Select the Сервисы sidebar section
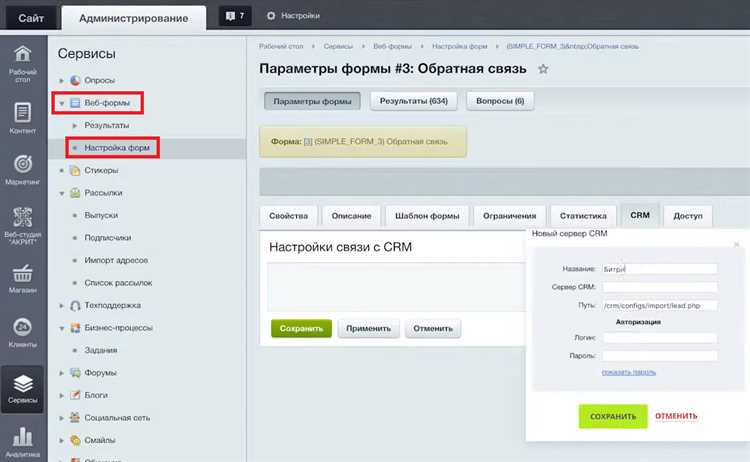This screenshot has width=750, height=462. 22,389
